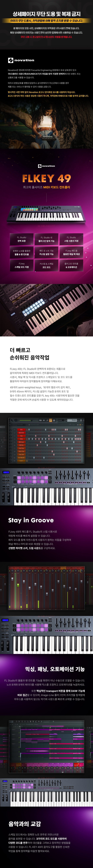Select the '스케일 모드 지원' feature box

[22, 265]
